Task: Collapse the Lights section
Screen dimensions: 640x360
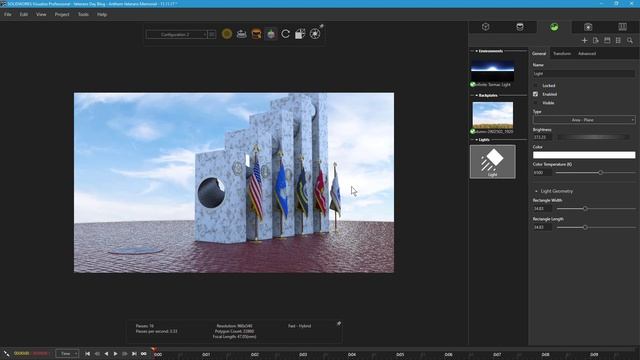Action: coord(476,140)
